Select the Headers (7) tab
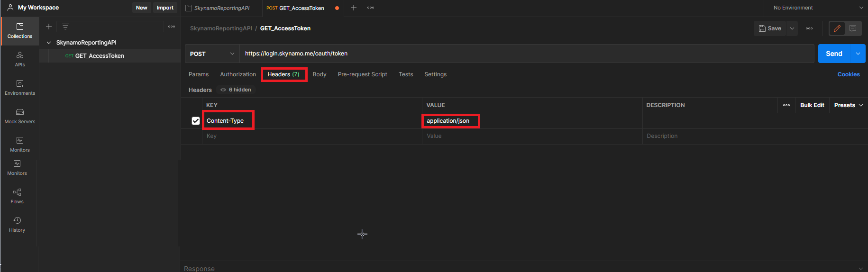The height and width of the screenshot is (272, 868). (283, 74)
